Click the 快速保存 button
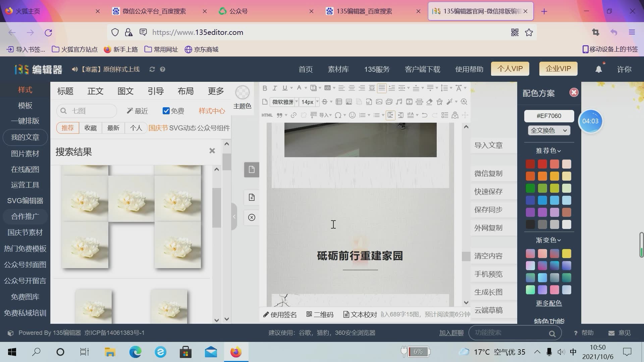 point(488,191)
